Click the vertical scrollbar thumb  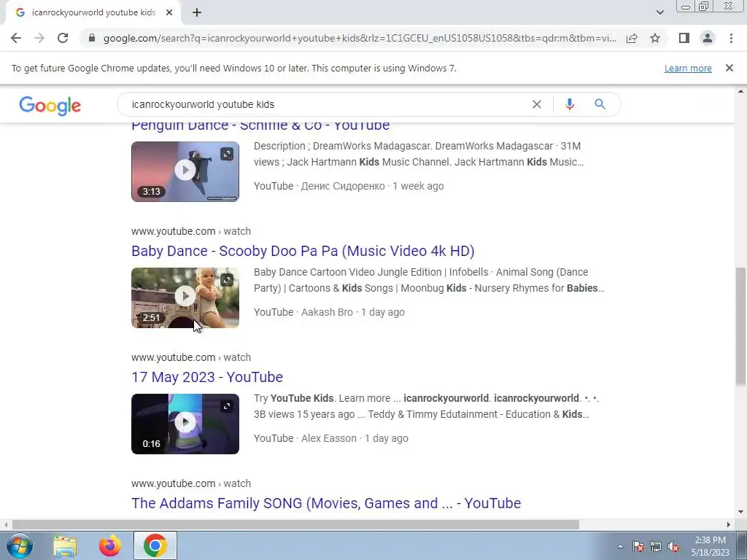(x=740, y=326)
